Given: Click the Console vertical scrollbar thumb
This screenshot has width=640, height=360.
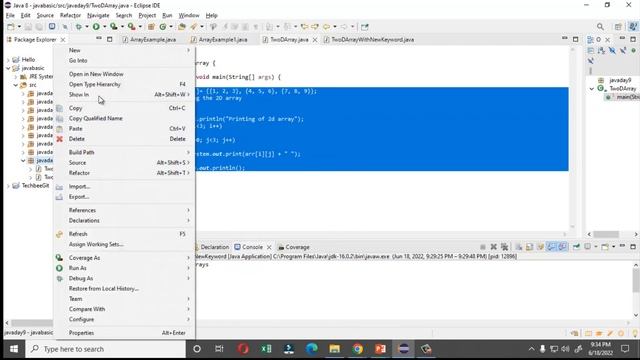Looking at the screenshot, I should (x=636, y=281).
